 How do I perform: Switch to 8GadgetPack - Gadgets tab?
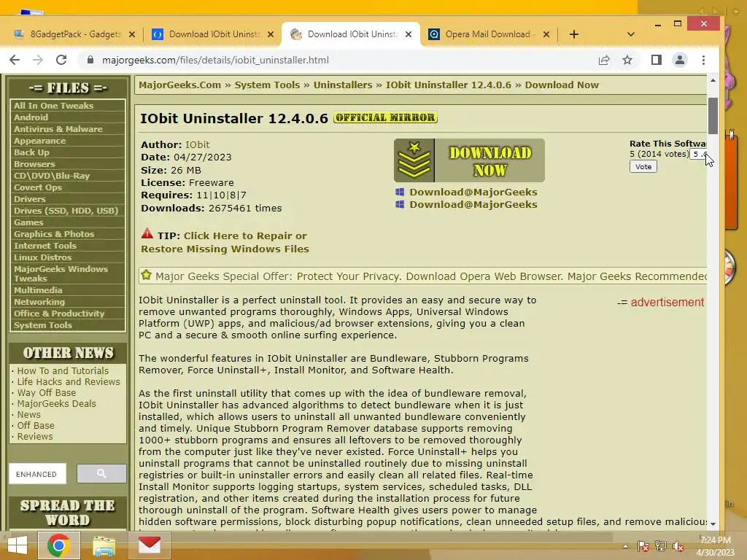coord(75,34)
